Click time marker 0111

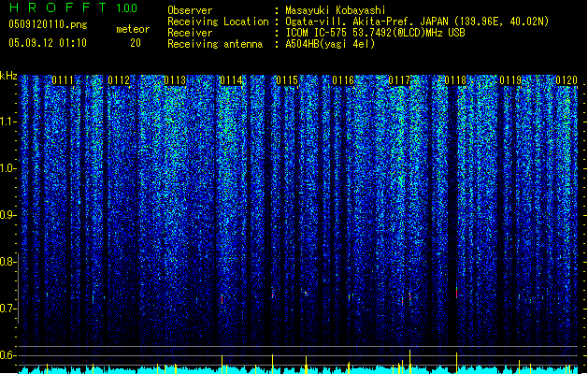(63, 80)
